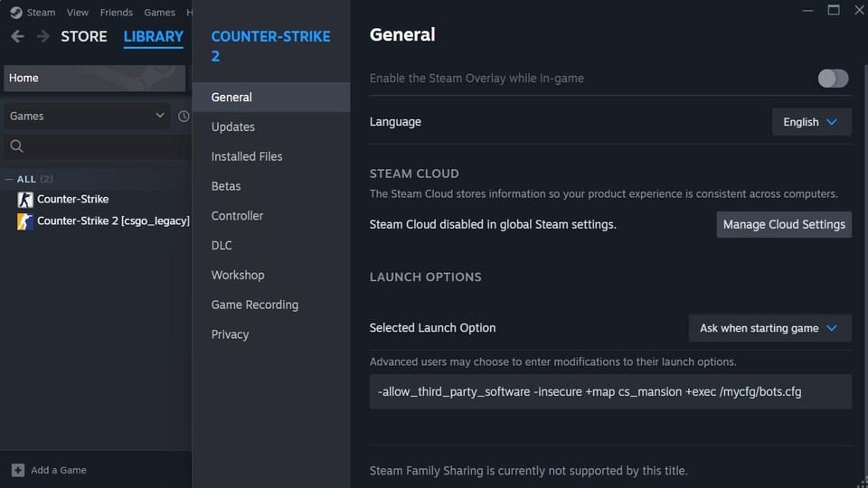Open the Workshop section
The image size is (868, 488).
(271, 275)
